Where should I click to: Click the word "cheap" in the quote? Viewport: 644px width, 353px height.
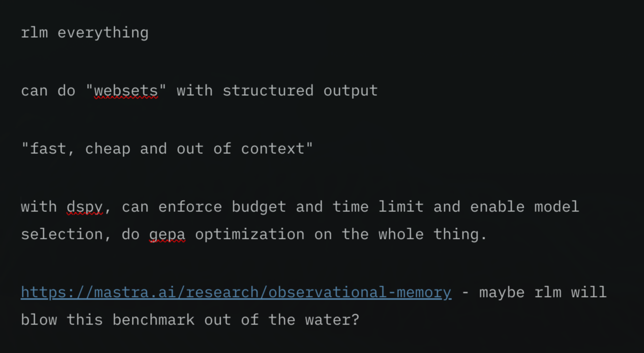[x=108, y=149]
